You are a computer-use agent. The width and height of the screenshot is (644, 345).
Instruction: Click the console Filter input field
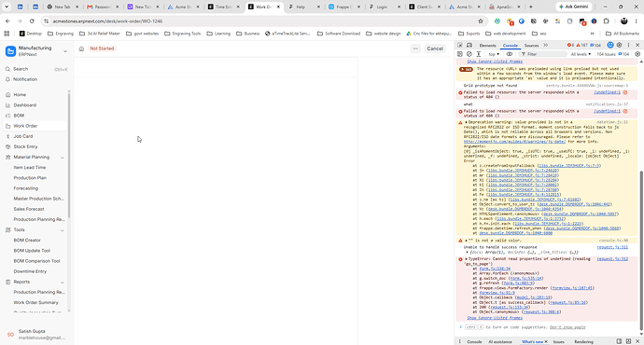pyautogui.click(x=544, y=54)
